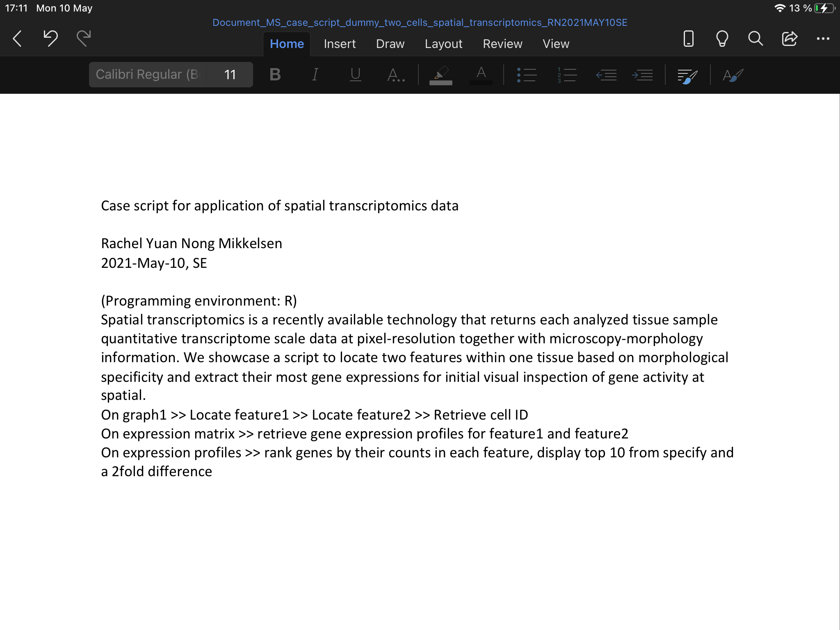Open search with magnifying glass icon
Viewport: 840px width, 630px height.
tap(755, 39)
